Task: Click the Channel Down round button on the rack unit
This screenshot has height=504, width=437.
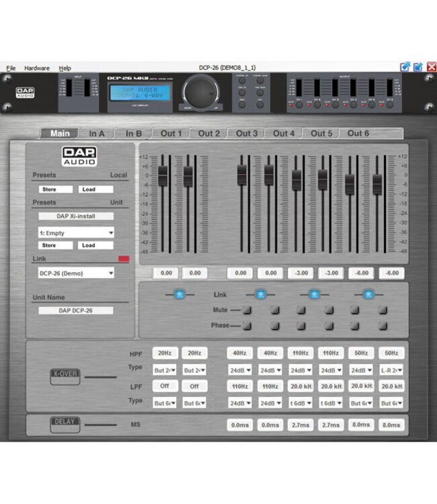Action: coord(260,81)
